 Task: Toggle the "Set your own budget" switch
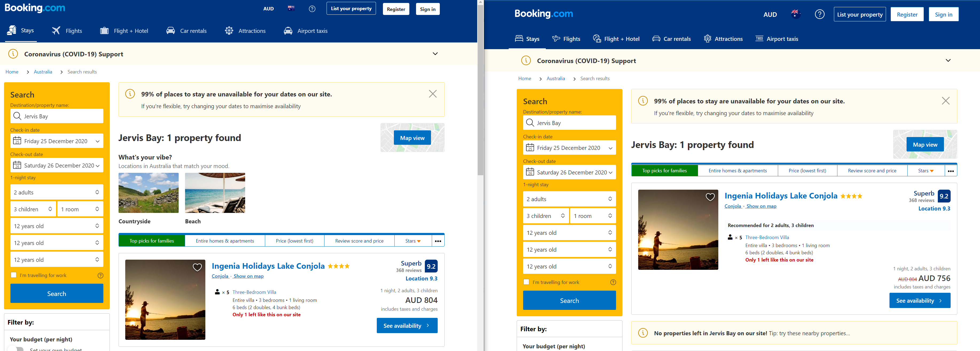click(x=17, y=349)
